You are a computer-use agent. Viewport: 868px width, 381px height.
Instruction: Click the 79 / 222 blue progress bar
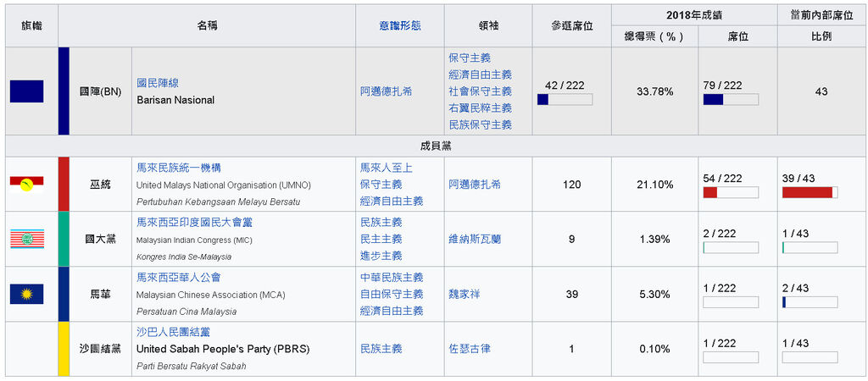731,100
